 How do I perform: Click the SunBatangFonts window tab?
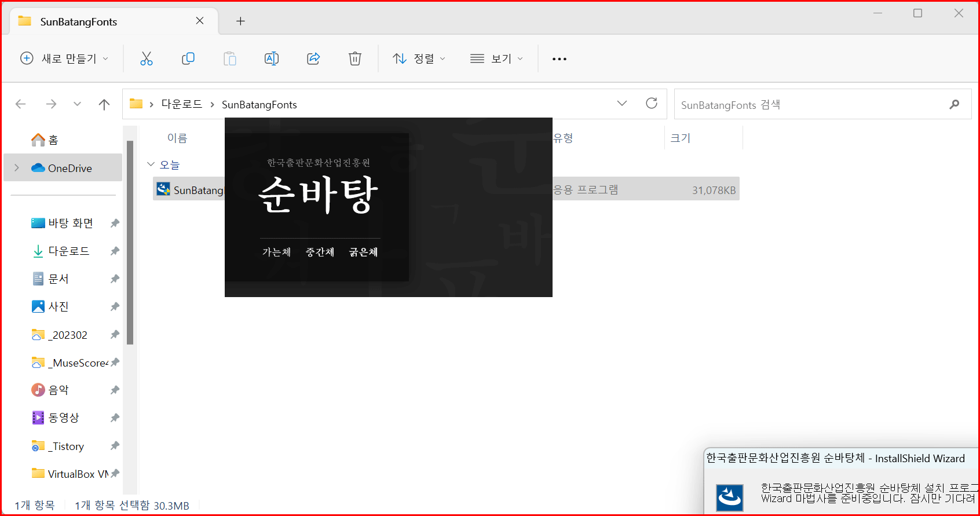pyautogui.click(x=114, y=21)
